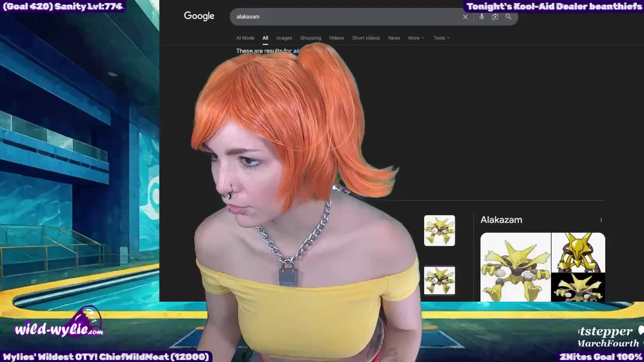Submit the search using the magnifier icon
Screen dimensions: 644x362
pos(508,17)
